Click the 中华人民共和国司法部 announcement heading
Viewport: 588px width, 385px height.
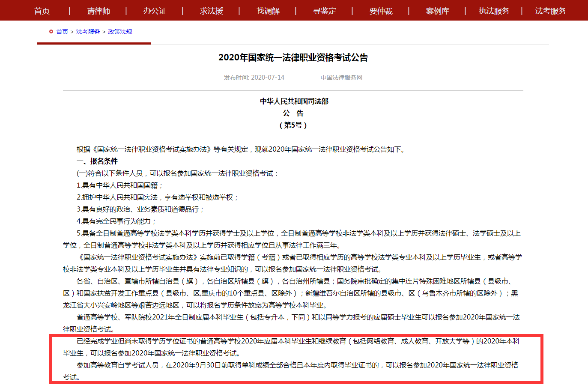[294, 101]
